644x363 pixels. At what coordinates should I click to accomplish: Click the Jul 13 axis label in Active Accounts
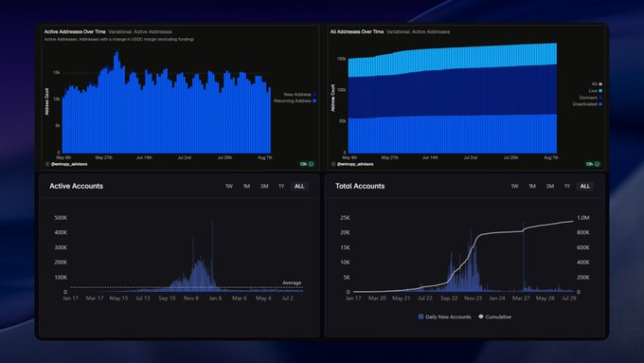tap(142, 298)
